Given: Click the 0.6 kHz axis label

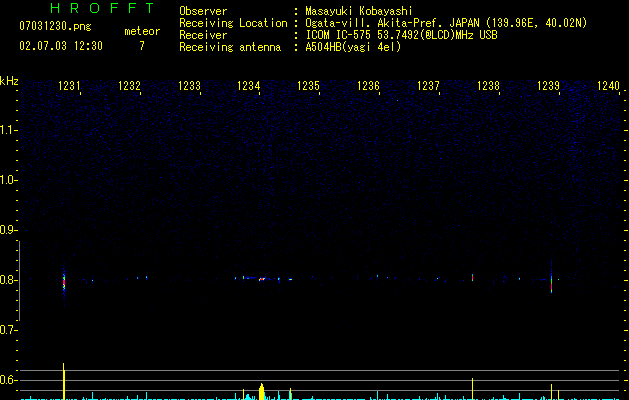Looking at the screenshot, I should 8,380.
